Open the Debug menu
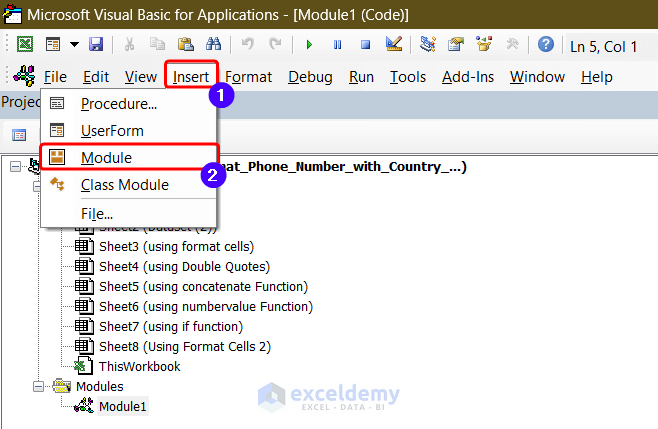The width and height of the screenshot is (658, 429). coord(310,77)
